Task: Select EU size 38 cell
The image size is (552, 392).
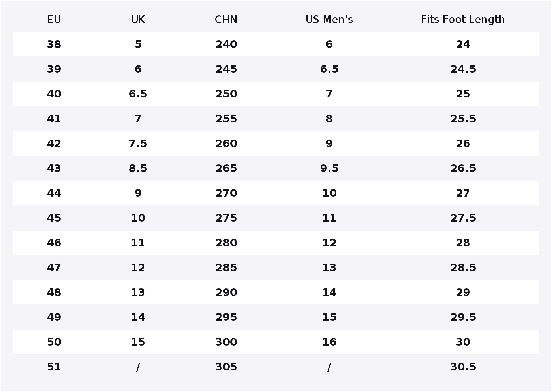Action: [x=54, y=44]
